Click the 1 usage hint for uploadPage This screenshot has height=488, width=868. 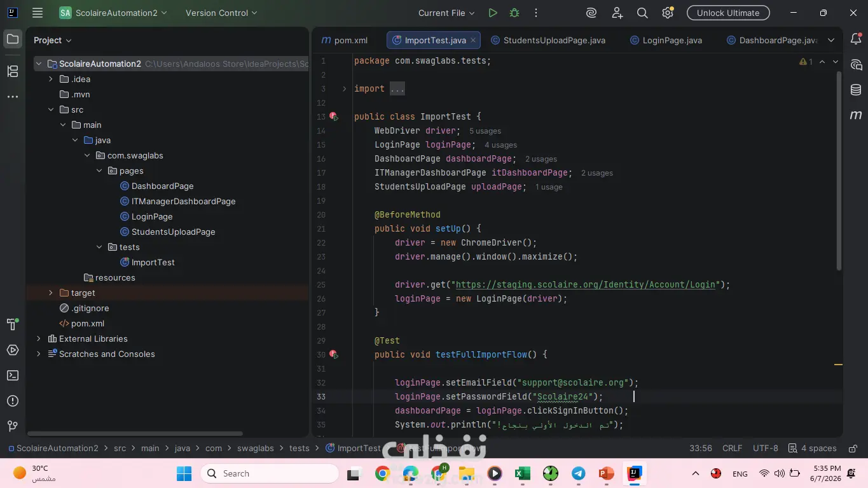coord(549,187)
